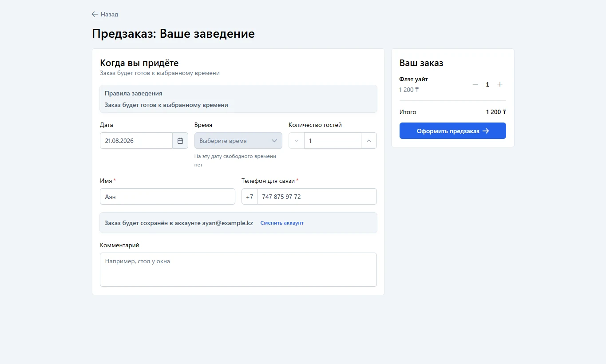
Task: Open the Выберите время dropdown
Action: tap(238, 141)
